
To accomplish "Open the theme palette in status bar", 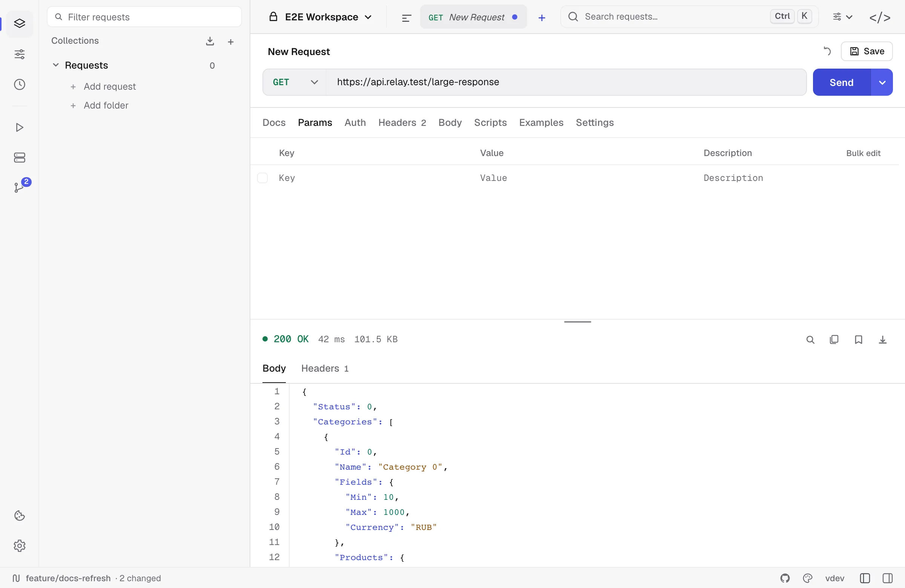I will (808, 578).
